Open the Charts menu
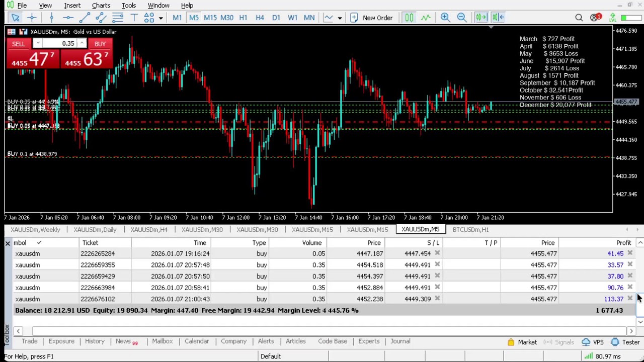 click(101, 6)
